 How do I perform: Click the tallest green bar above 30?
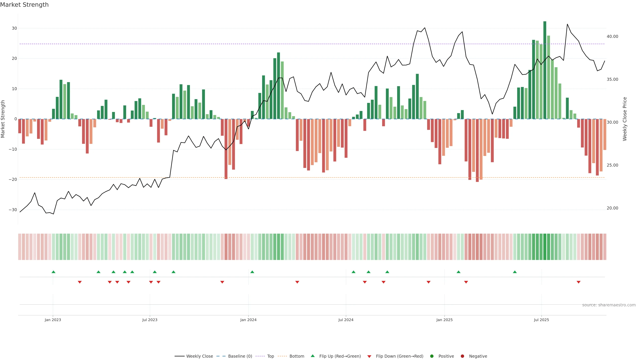(x=545, y=70)
